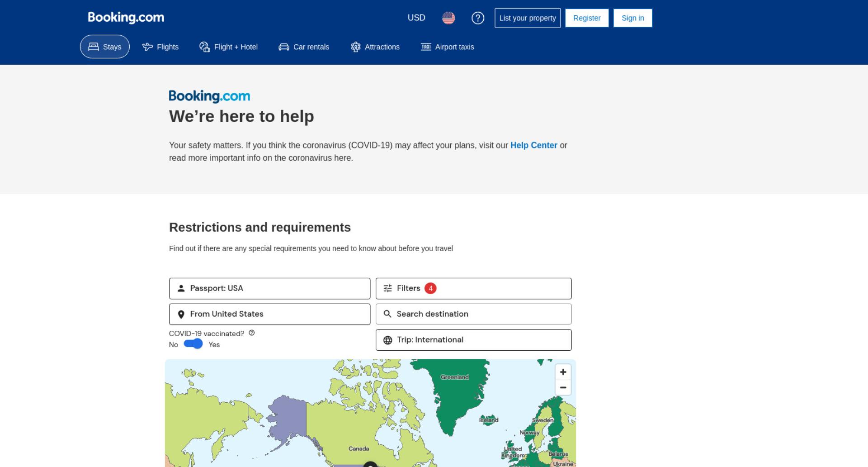Open the From United States selector

click(x=269, y=314)
